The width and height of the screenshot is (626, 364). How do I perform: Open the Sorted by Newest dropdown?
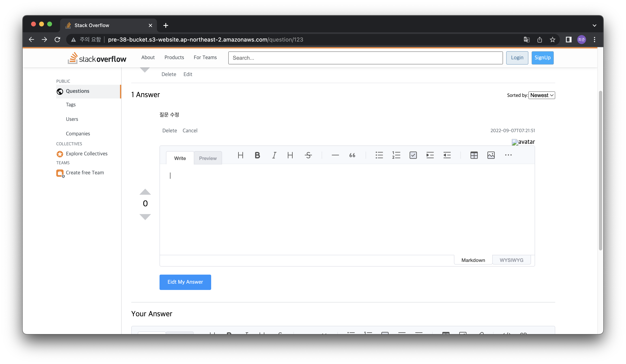pyautogui.click(x=541, y=95)
